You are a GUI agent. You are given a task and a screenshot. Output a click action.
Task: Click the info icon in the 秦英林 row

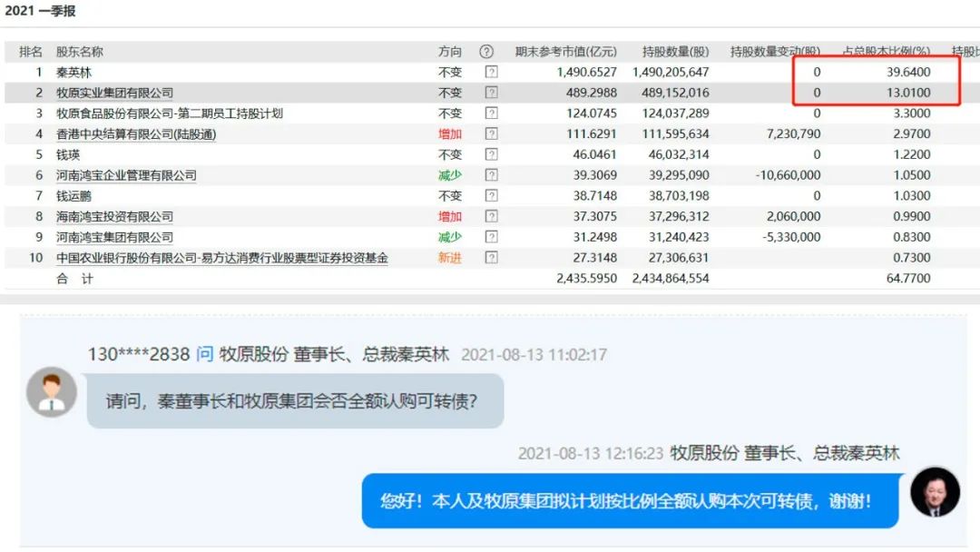pyautogui.click(x=491, y=72)
